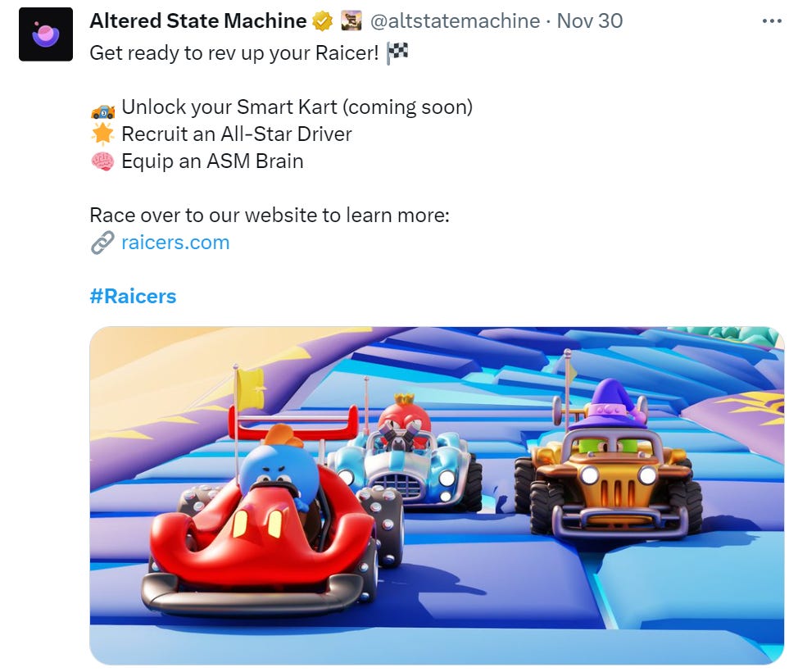This screenshot has width=789, height=672.
Task: Click the yellow flag on the red kart
Action: tap(250, 388)
